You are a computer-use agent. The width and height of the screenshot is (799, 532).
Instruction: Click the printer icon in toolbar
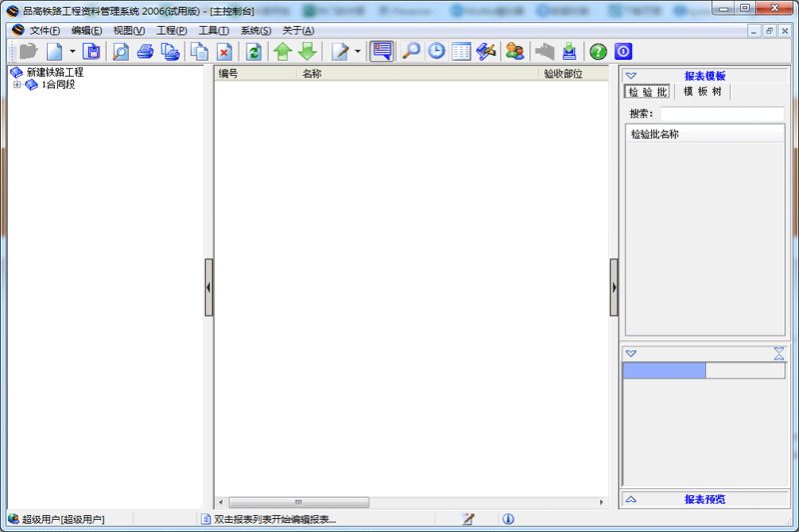(x=146, y=52)
